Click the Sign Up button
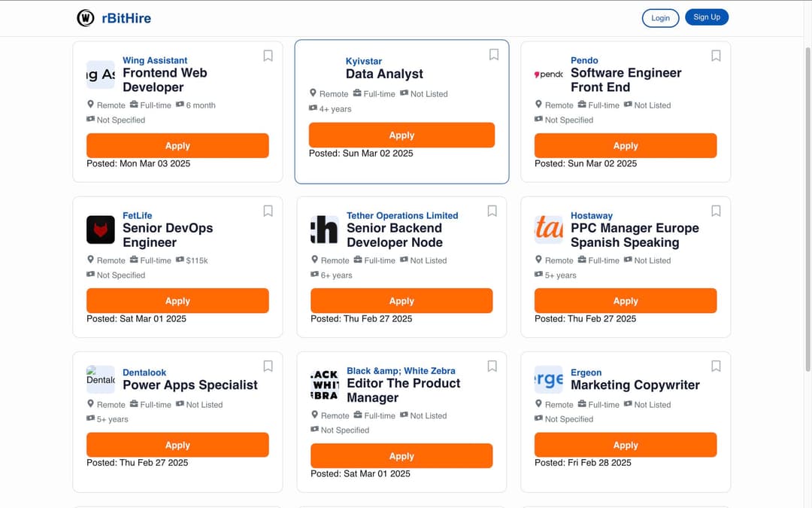Screen dimensions: 812x508 click(x=707, y=16)
